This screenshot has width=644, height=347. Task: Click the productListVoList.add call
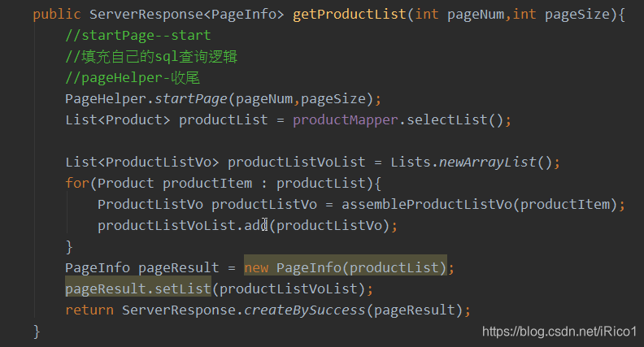(x=183, y=225)
